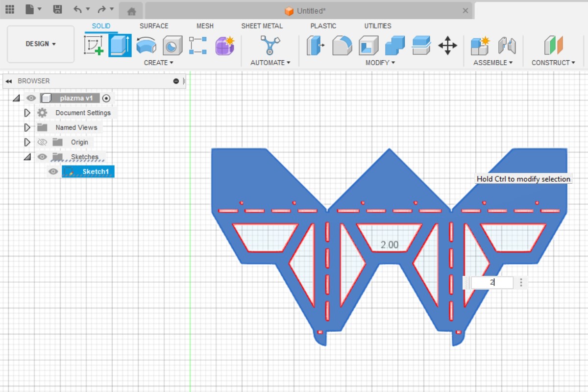Open the CREATE dropdown menu
Viewport: 588px width, 392px height.
click(159, 63)
